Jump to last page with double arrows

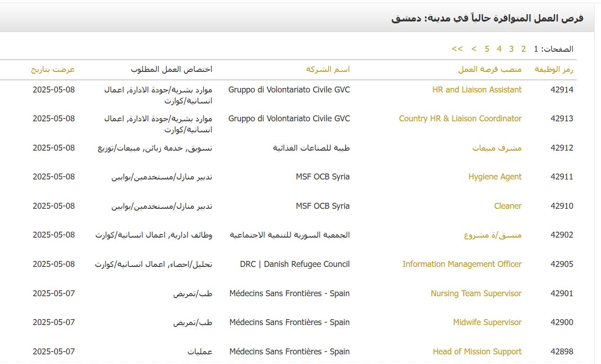point(457,49)
